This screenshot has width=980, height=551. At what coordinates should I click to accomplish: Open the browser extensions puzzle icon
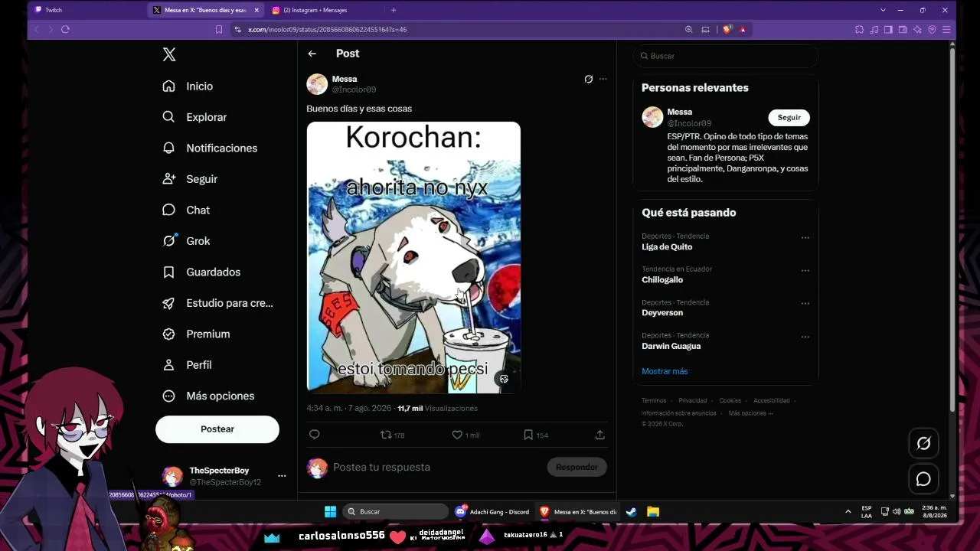point(859,29)
